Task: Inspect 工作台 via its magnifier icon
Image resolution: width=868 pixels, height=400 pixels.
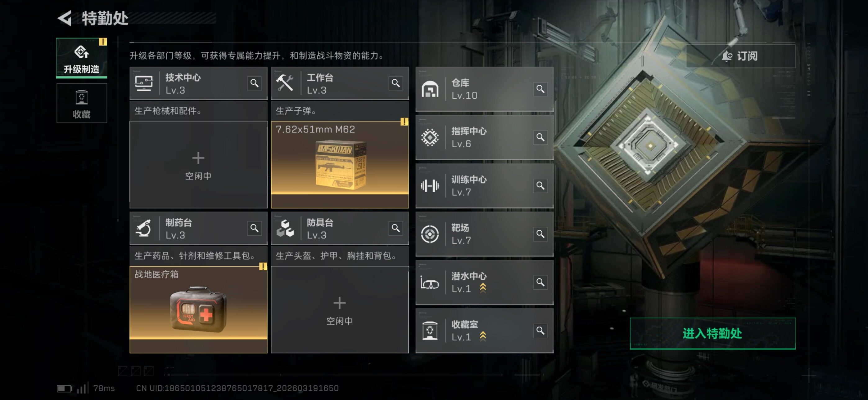Action: (396, 83)
